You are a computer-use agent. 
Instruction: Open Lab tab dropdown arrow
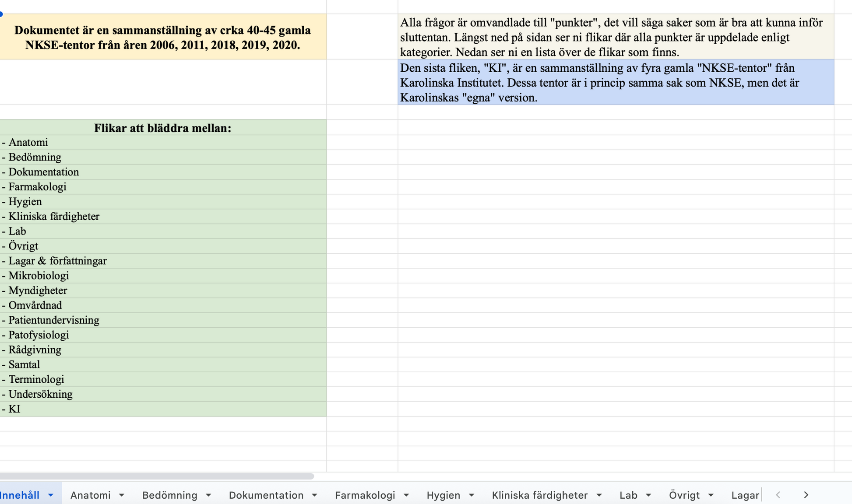pyautogui.click(x=648, y=495)
